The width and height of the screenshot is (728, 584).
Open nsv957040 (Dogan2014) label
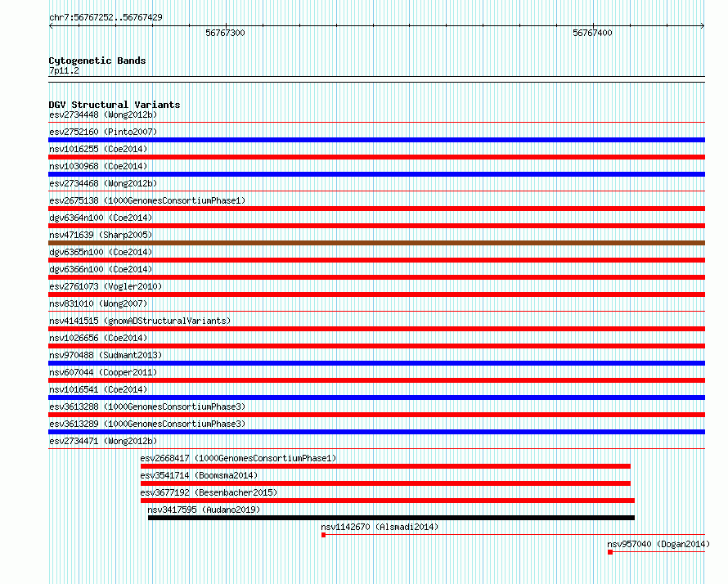(658, 544)
